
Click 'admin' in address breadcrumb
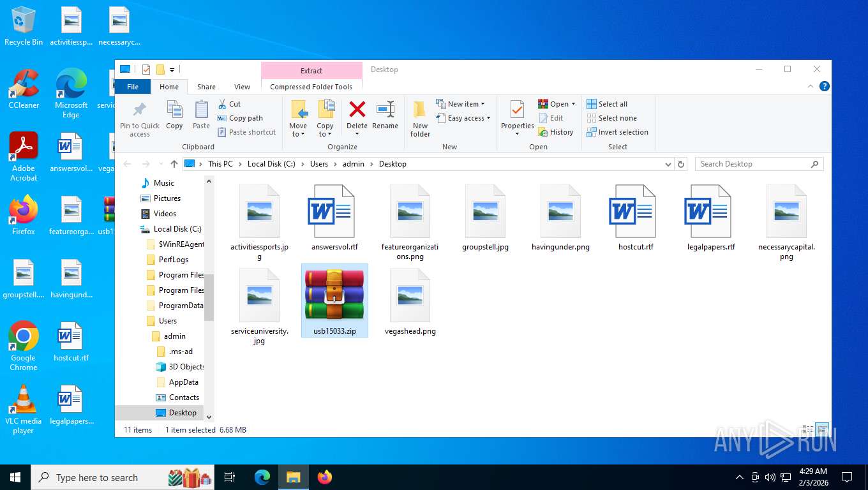point(354,164)
